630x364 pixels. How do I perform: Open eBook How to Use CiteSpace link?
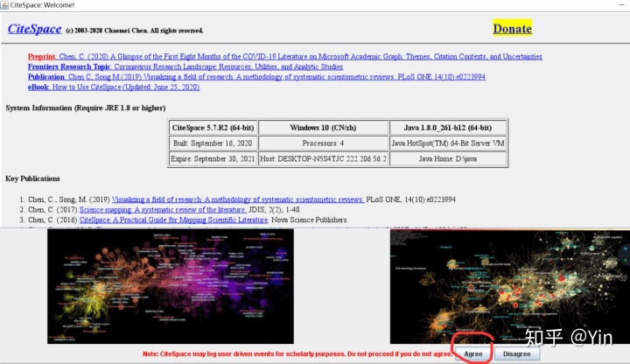(x=114, y=87)
